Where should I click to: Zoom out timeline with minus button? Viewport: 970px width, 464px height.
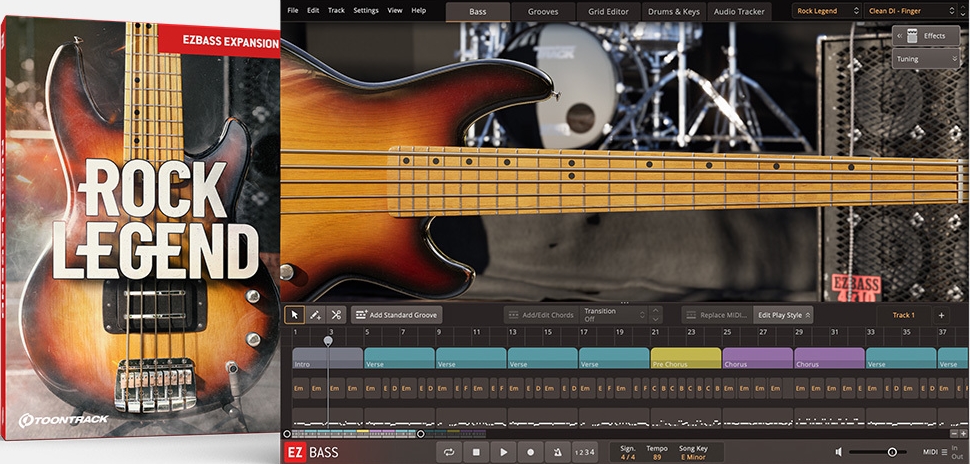(x=953, y=434)
